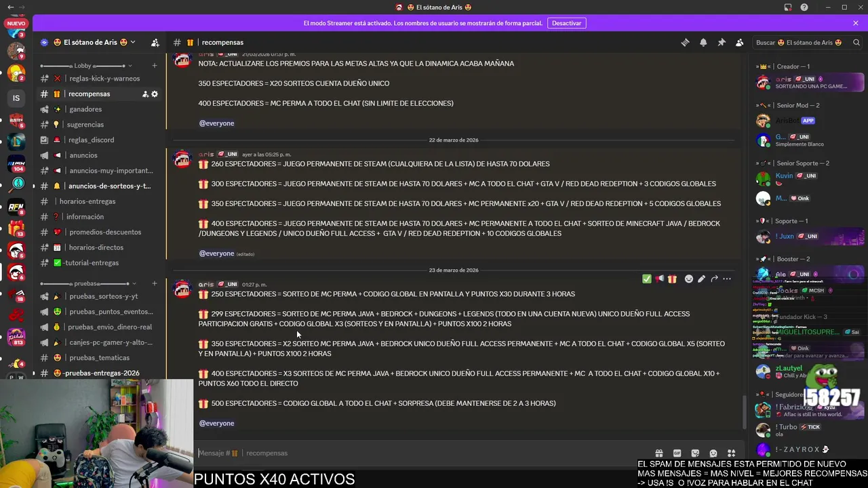This screenshot has width=868, height=488.
Task: Click the invite people icon beside server name
Action: coord(155,42)
